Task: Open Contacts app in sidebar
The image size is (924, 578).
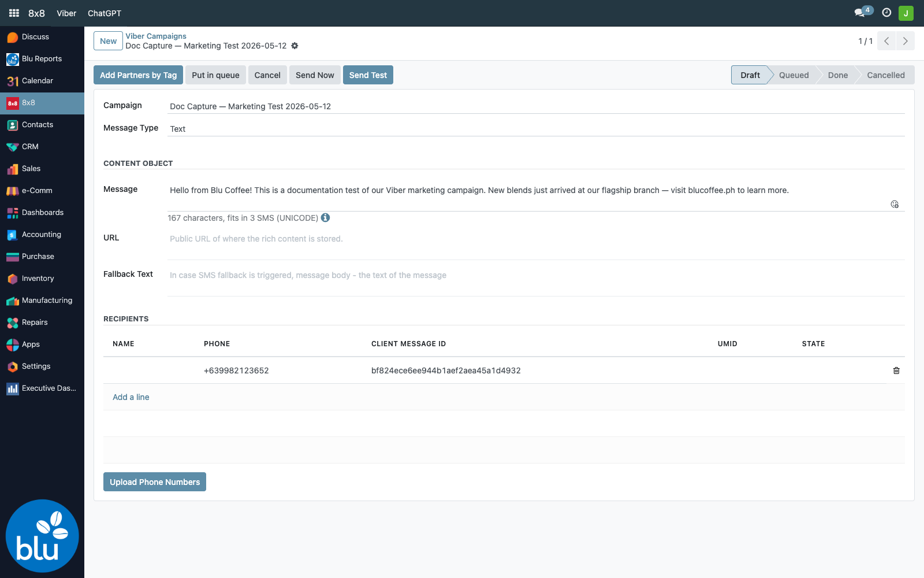Action: click(42, 125)
